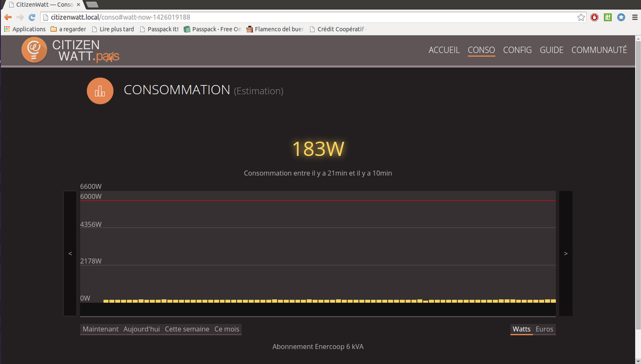Click the blue star extension icon

pos(621,17)
